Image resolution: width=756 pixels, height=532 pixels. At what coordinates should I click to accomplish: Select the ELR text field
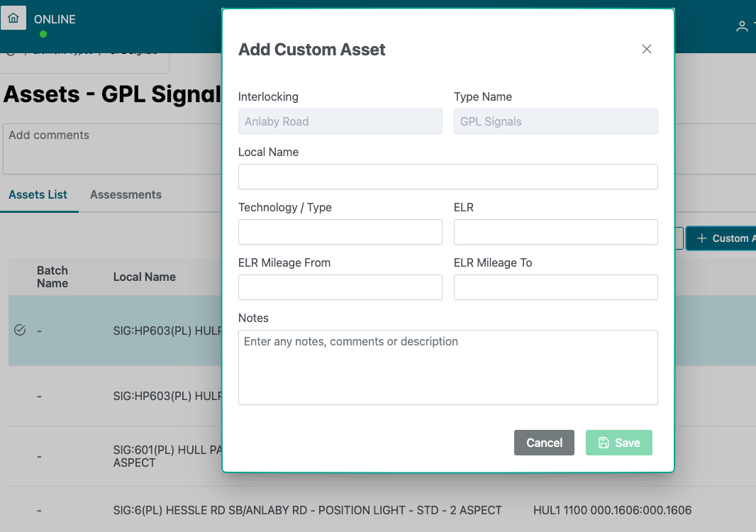[x=555, y=232]
